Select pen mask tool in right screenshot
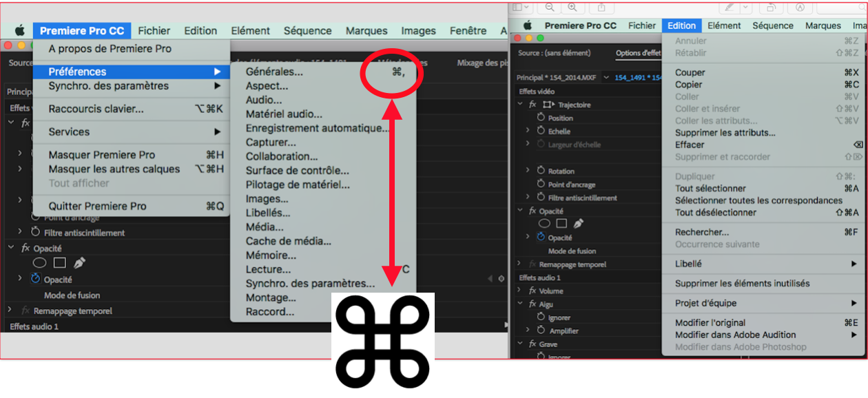This screenshot has height=398, width=868. pyautogui.click(x=578, y=223)
